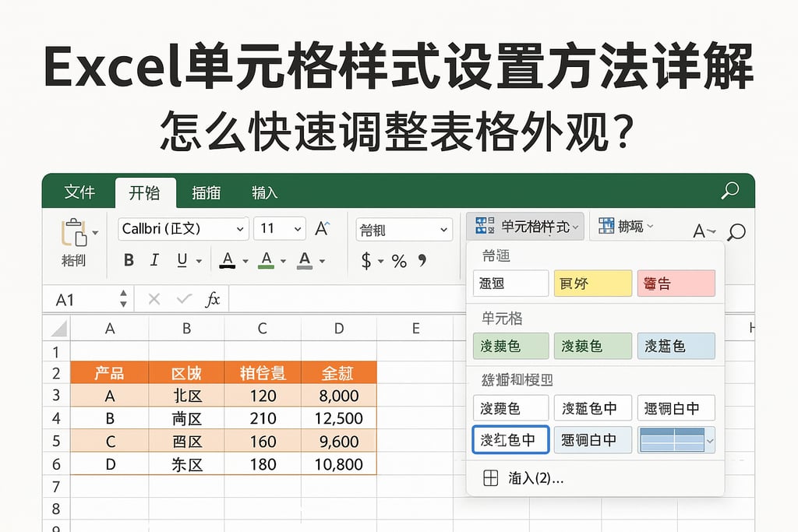
Task: Click the Underline icon
Action: click(182, 260)
